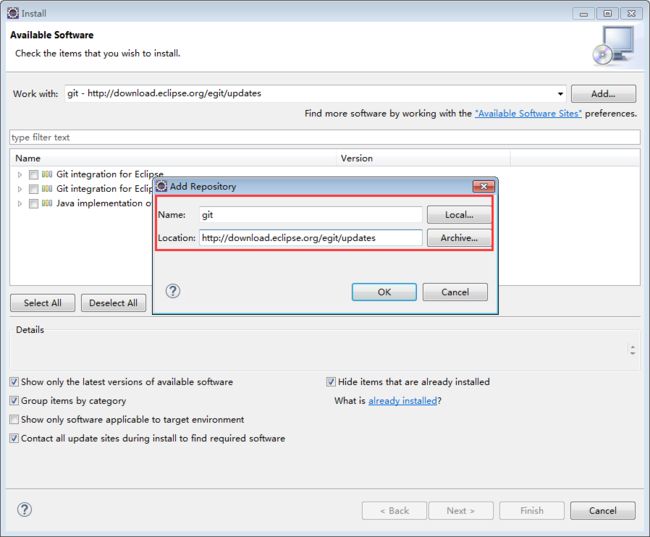Click the Add... button

pos(603,94)
